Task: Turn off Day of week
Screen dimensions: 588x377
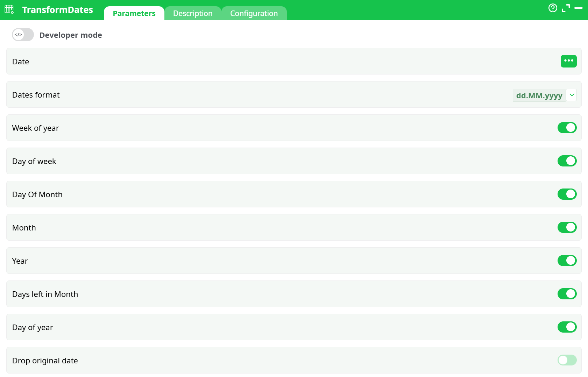Action: tap(567, 161)
